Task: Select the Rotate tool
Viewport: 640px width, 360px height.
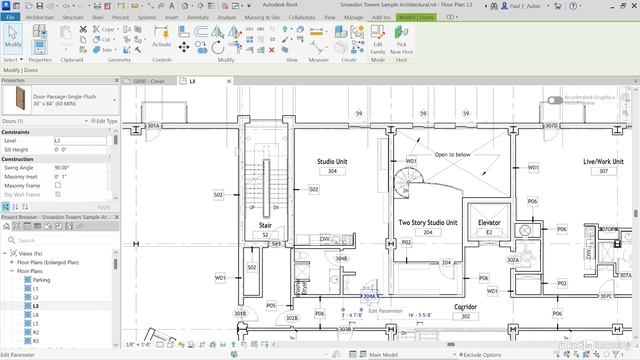Action: 218,47
